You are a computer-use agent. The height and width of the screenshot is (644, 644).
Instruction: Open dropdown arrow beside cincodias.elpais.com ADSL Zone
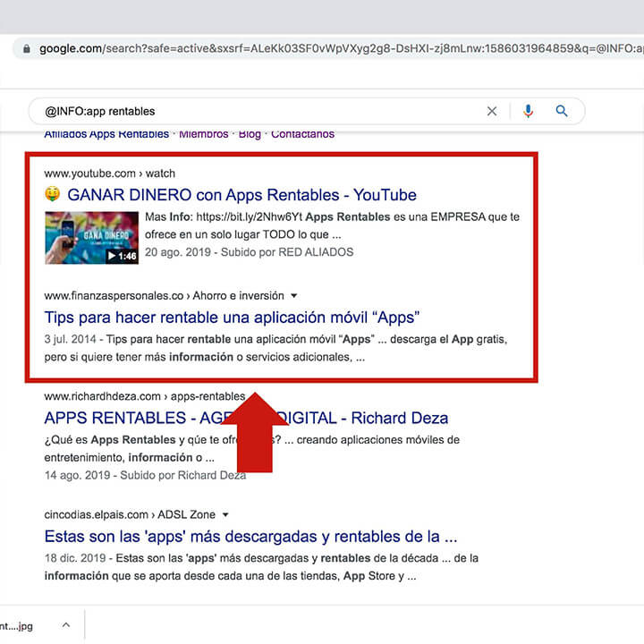coord(225,515)
